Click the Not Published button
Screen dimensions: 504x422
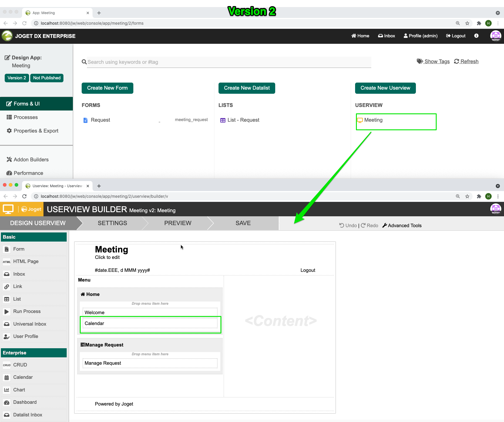coord(47,78)
